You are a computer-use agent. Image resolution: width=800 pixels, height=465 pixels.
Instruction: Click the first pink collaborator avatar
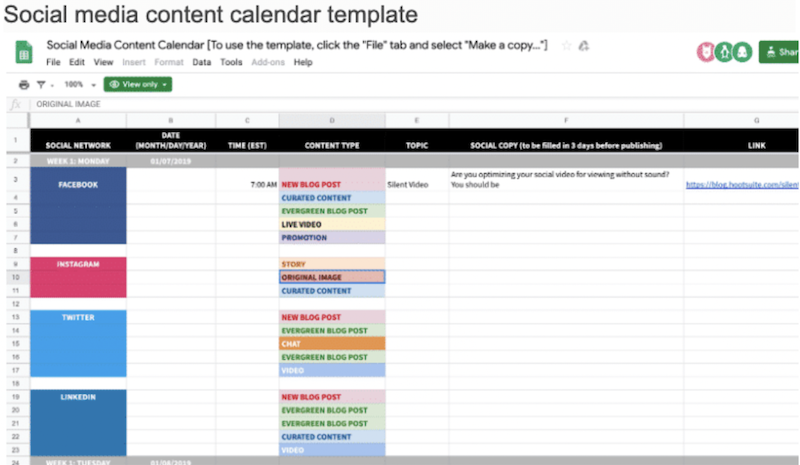706,52
